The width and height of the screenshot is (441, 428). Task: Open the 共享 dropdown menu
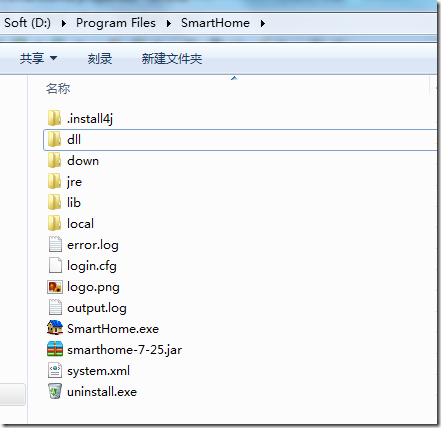tap(38, 59)
